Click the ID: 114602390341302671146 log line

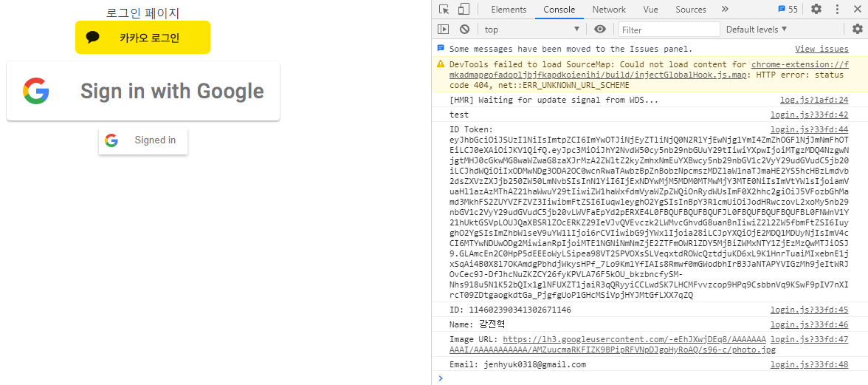(x=511, y=310)
